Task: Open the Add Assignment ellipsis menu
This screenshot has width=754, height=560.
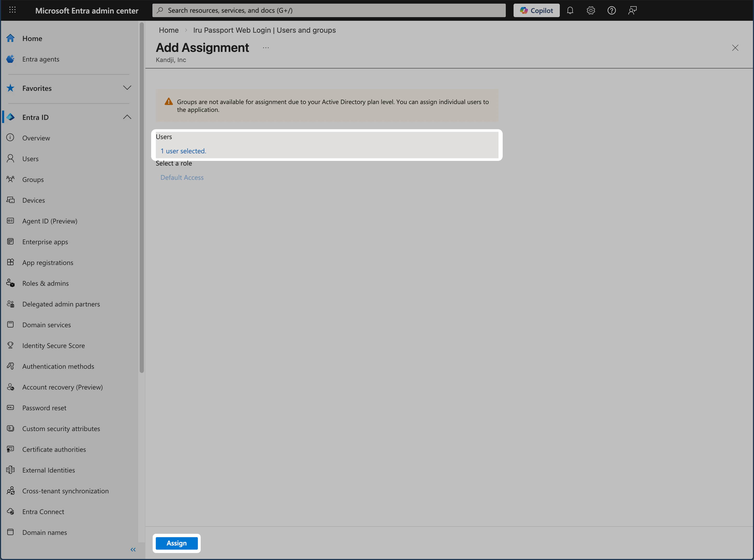Action: (266, 48)
